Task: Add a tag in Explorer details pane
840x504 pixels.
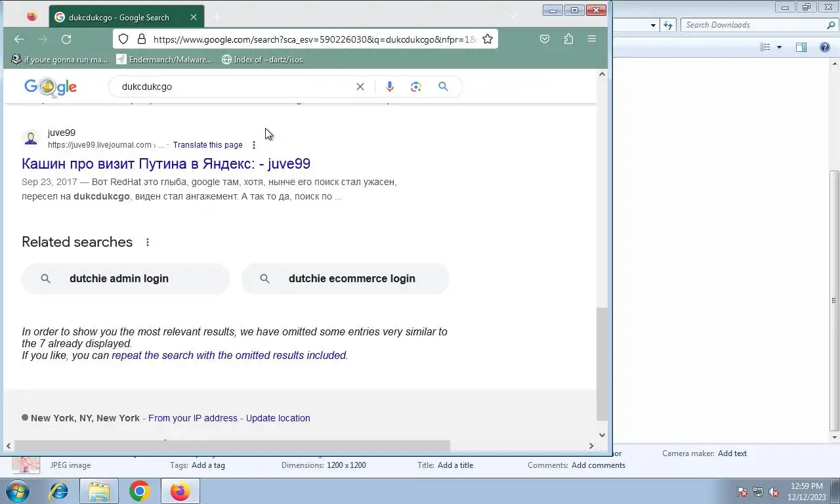Action: point(208,465)
